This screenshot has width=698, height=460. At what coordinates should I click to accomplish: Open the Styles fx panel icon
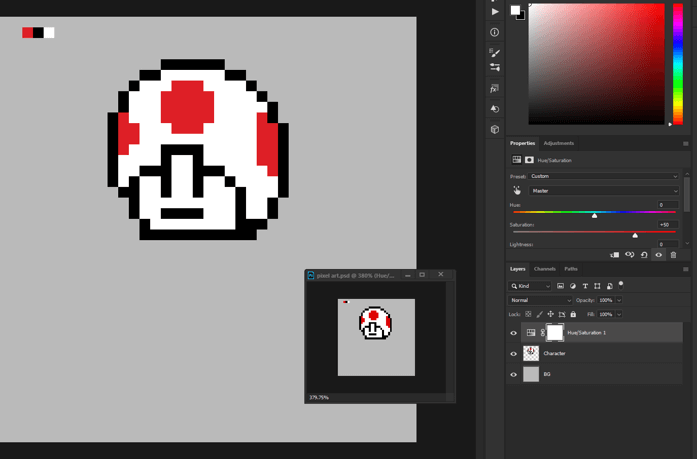click(x=495, y=89)
